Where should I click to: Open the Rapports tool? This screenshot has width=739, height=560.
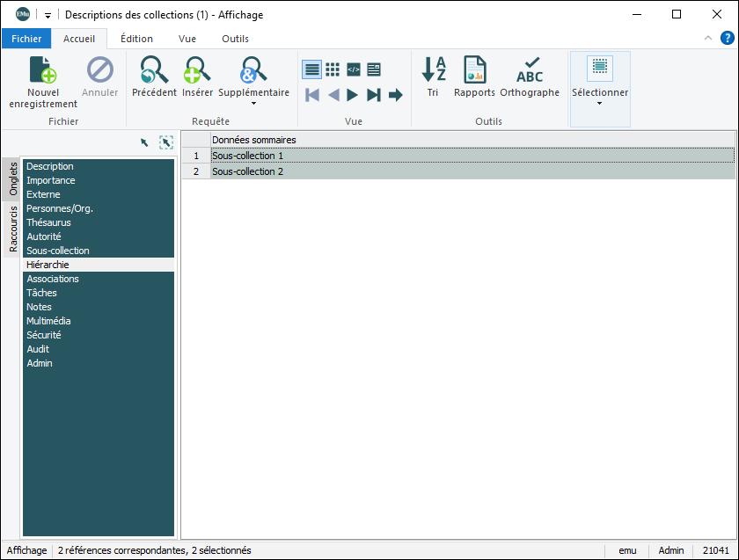(x=474, y=70)
